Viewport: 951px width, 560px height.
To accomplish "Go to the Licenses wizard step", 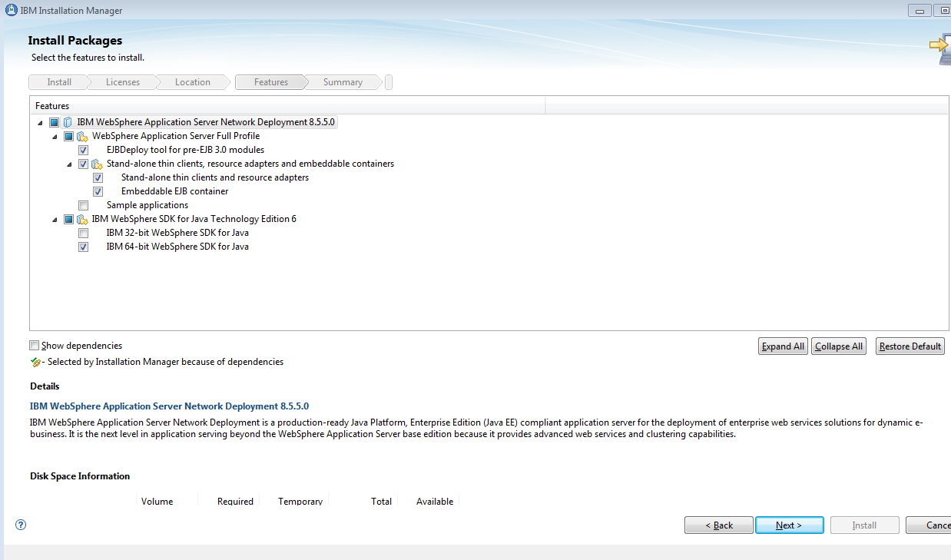I will coord(123,82).
